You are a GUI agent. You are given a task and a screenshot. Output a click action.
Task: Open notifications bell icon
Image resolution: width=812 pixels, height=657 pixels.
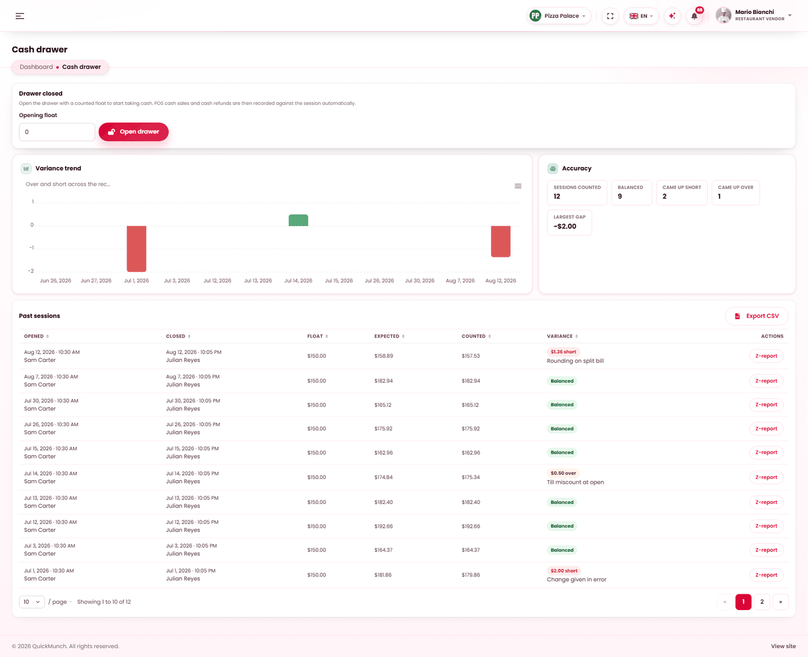pyautogui.click(x=694, y=16)
